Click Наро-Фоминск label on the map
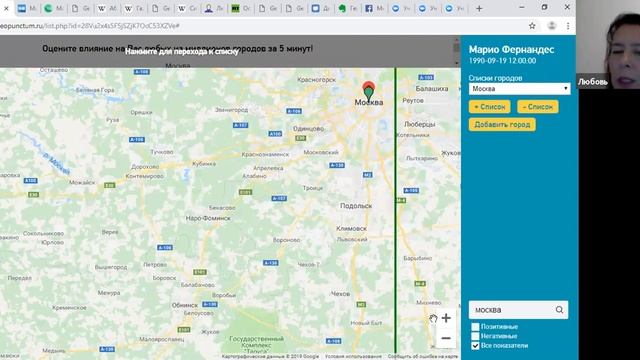The height and width of the screenshot is (360, 640). coord(208,218)
